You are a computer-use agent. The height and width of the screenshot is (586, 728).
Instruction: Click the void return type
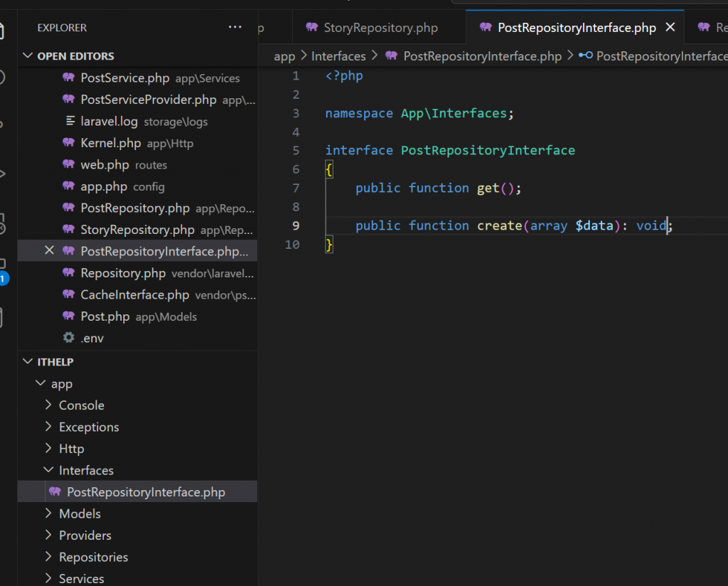coord(651,225)
